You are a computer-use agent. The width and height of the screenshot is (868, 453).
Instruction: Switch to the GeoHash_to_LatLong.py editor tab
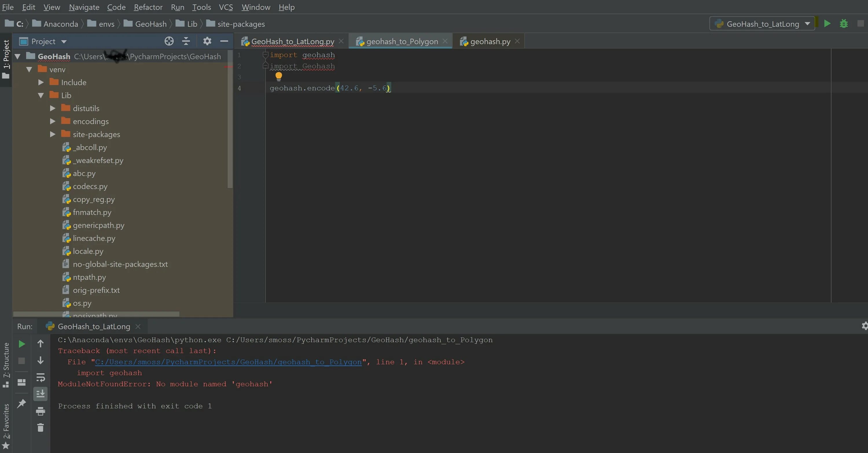pyautogui.click(x=293, y=41)
